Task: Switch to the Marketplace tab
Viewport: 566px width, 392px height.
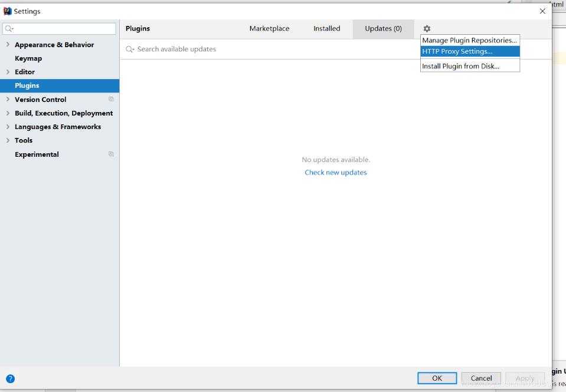Action: pos(269,28)
